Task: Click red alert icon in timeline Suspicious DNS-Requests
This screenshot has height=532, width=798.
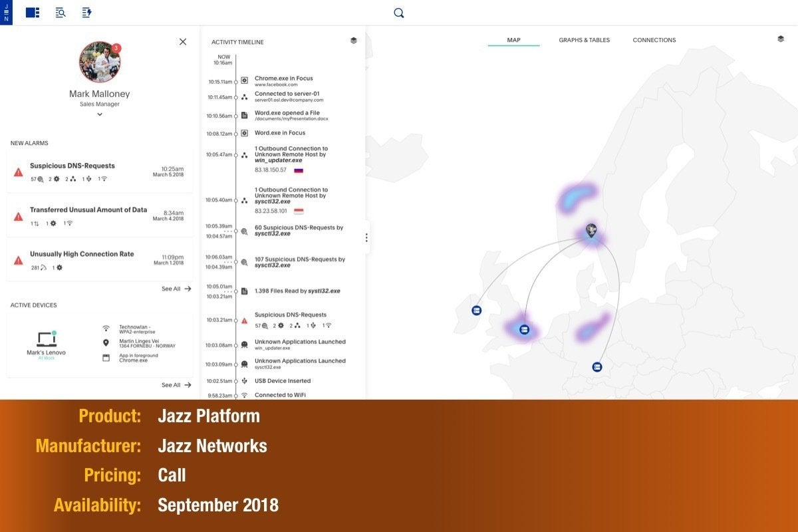Action: (x=244, y=321)
